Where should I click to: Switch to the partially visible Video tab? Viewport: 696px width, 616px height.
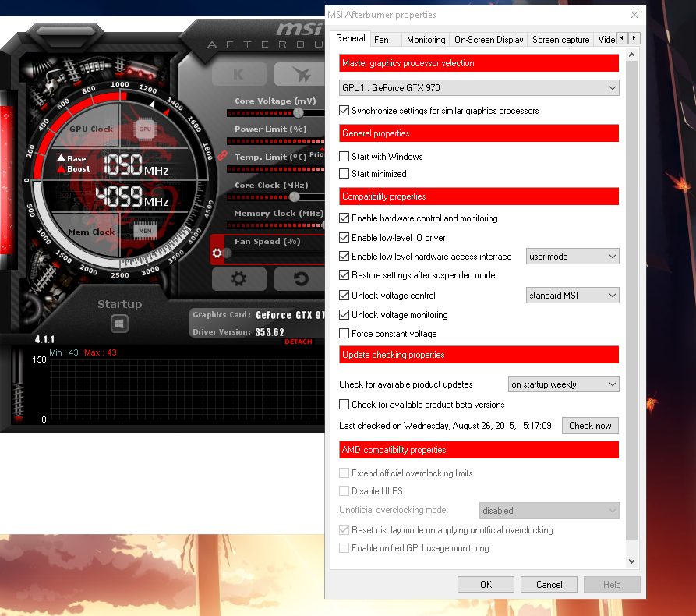[606, 40]
